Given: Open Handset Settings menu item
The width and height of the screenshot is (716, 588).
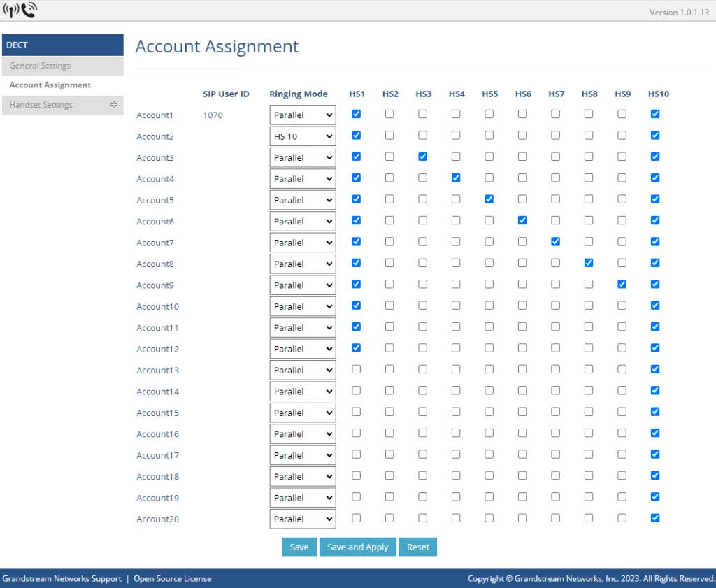Looking at the screenshot, I should pos(62,105).
